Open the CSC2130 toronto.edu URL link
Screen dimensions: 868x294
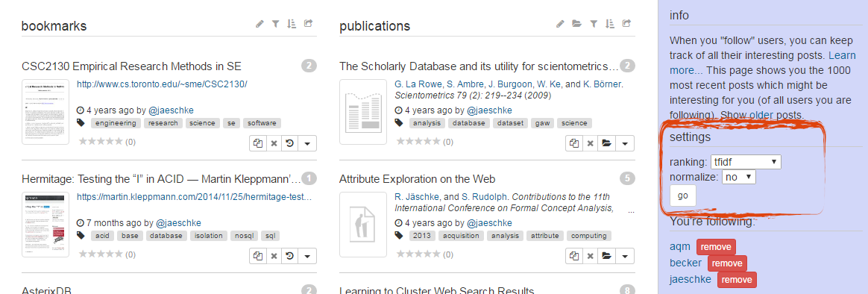click(162, 84)
